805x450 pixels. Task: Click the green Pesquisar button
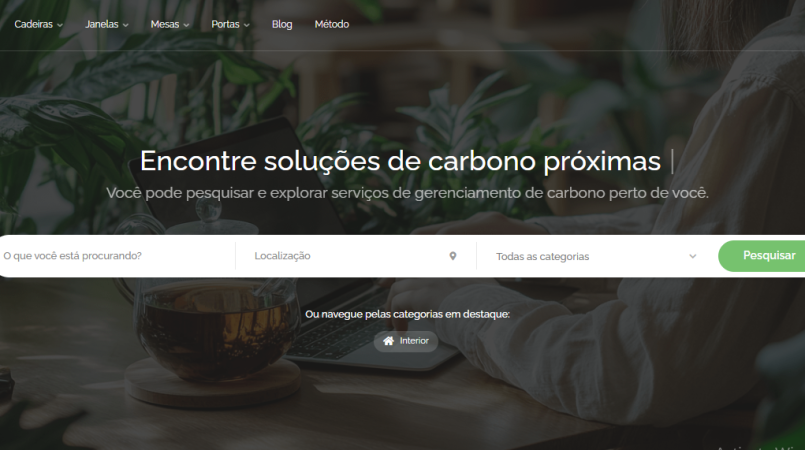762,256
